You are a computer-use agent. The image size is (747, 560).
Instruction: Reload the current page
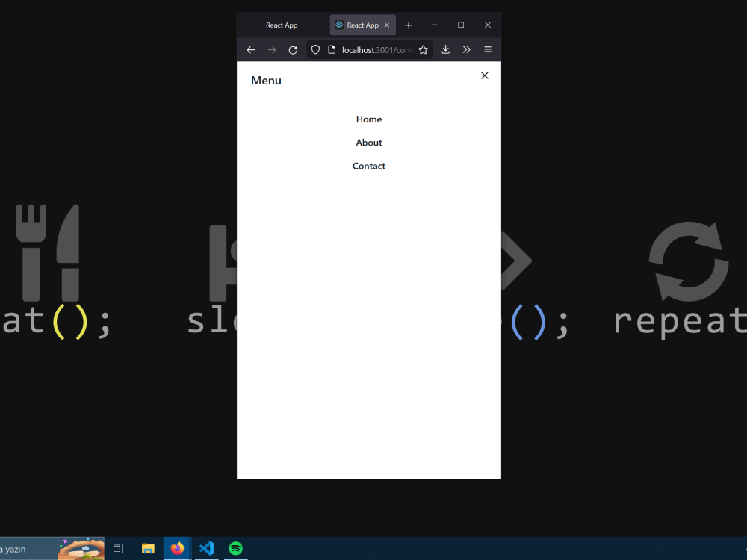click(x=293, y=50)
